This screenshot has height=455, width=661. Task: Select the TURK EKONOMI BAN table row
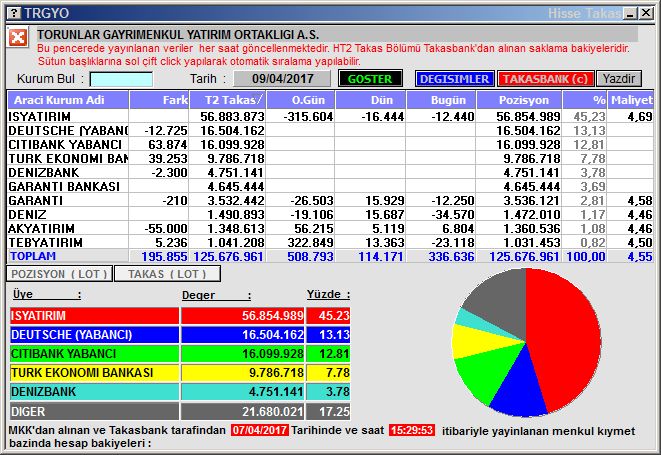point(330,158)
